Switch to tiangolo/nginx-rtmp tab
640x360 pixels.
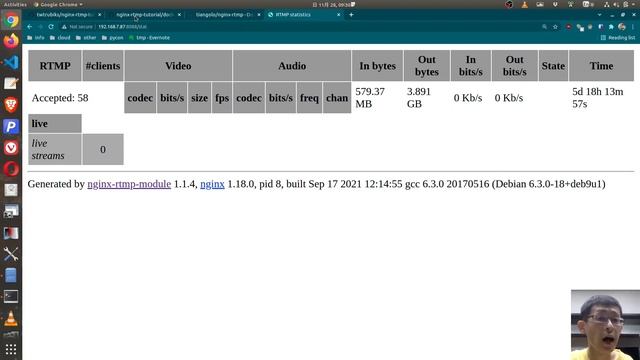224,14
